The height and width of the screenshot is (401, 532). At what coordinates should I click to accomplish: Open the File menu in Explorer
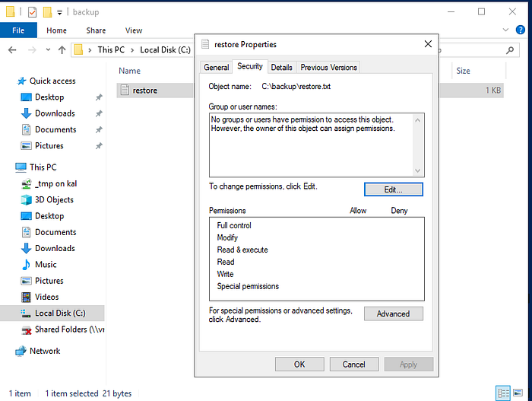[x=18, y=30]
